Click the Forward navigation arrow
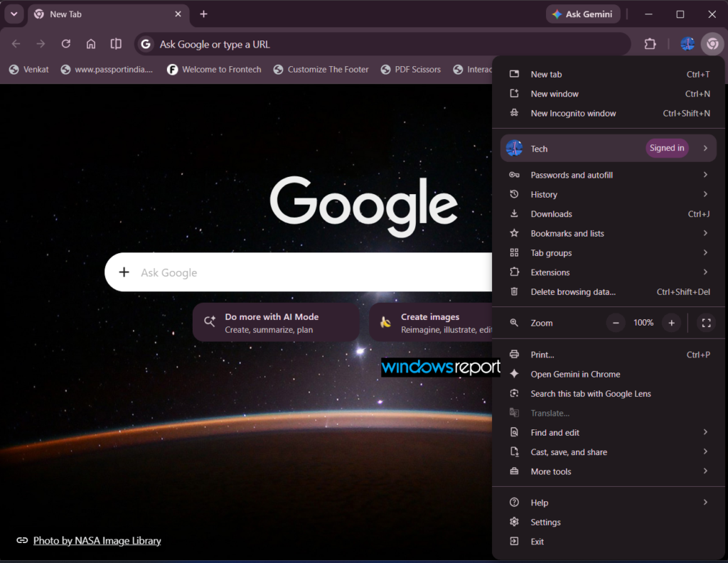 click(41, 44)
